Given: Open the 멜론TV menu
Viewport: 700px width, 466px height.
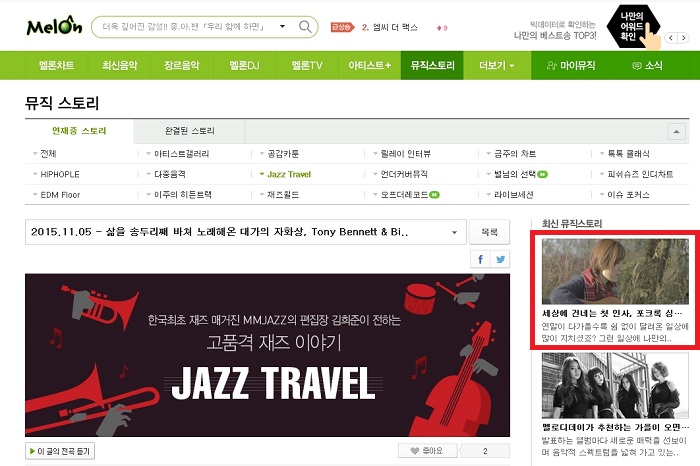Looking at the screenshot, I should [307, 65].
